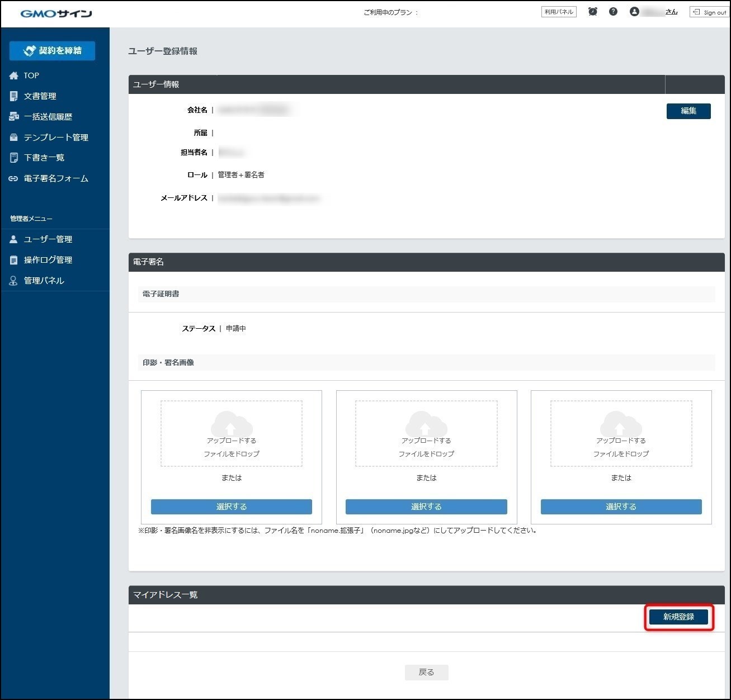This screenshot has width=731, height=700.
Task: Click the 戻る button
Action: click(427, 672)
